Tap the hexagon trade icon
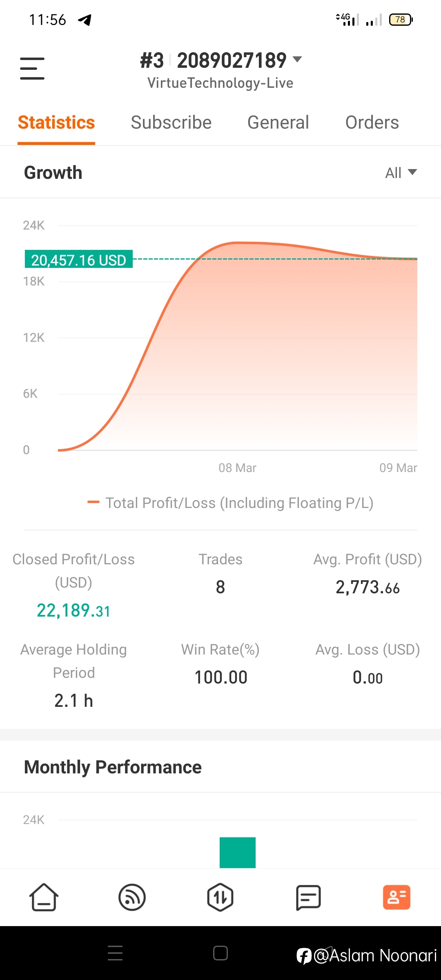Image resolution: width=441 pixels, height=980 pixels. 220,897
